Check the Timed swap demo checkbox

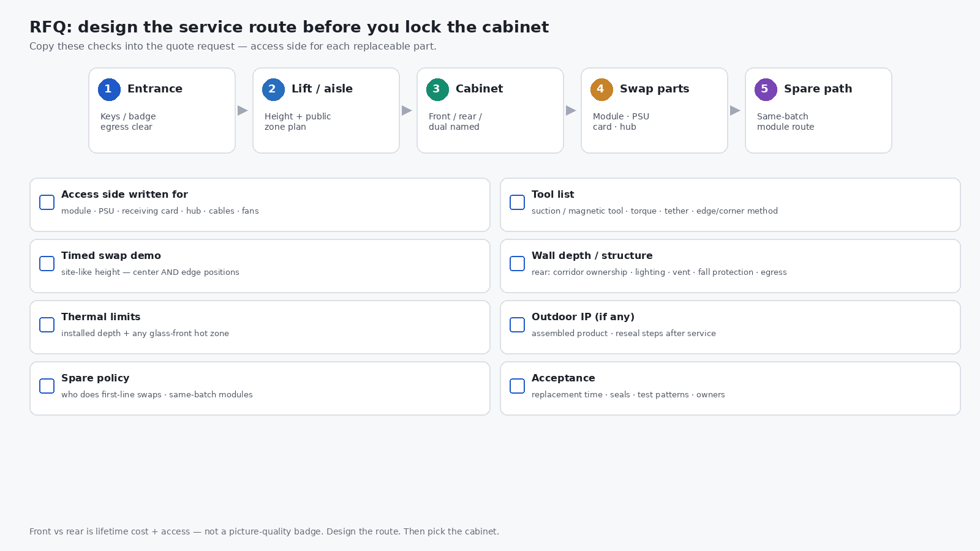(47, 263)
